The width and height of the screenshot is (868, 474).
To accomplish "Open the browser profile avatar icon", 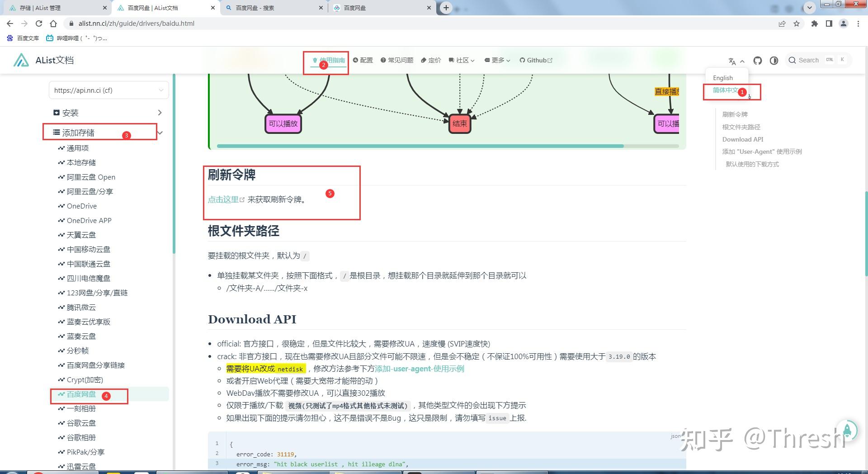I will click(844, 24).
